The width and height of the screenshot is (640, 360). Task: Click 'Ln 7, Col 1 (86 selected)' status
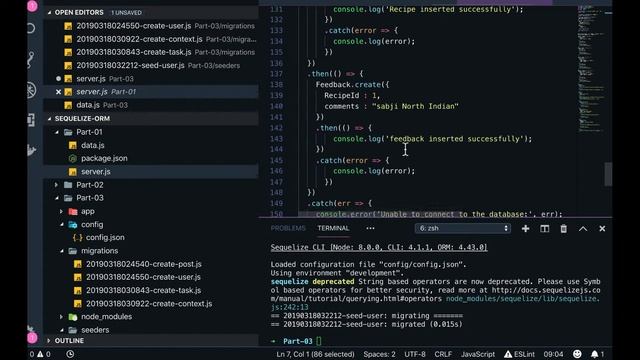(316, 354)
